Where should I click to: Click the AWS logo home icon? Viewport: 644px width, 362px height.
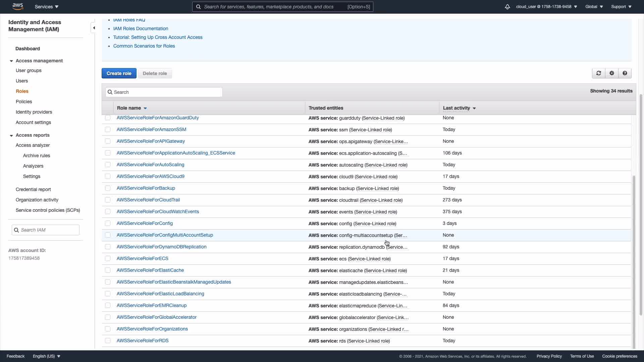[x=17, y=6]
